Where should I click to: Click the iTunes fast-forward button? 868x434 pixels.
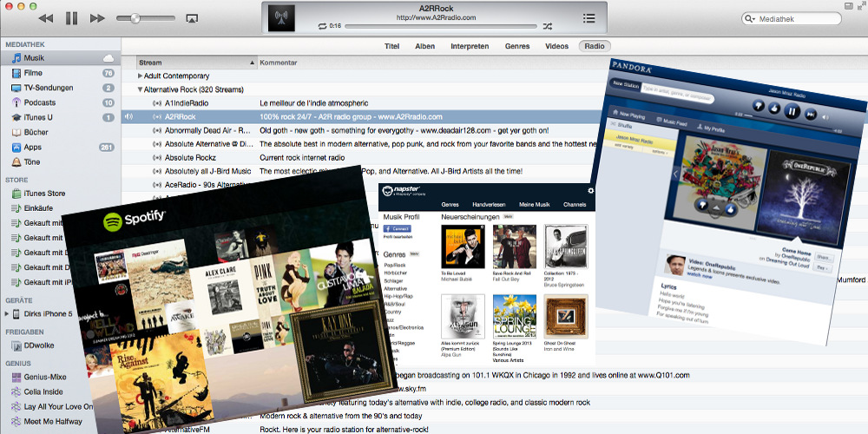(97, 18)
